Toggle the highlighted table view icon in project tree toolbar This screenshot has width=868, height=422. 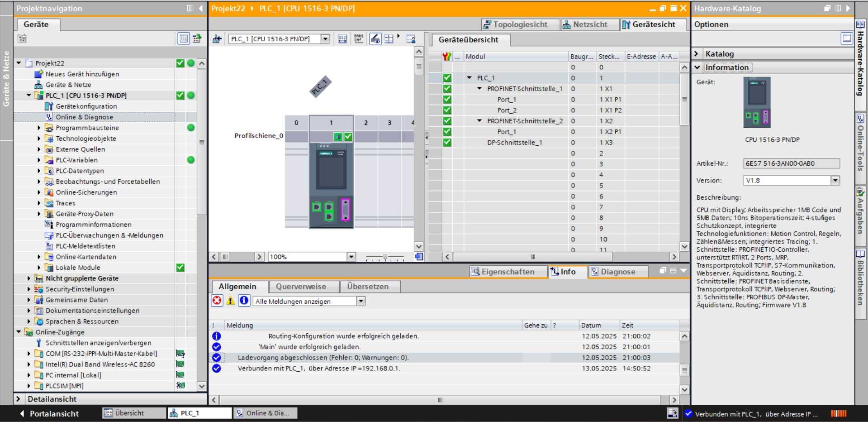183,38
